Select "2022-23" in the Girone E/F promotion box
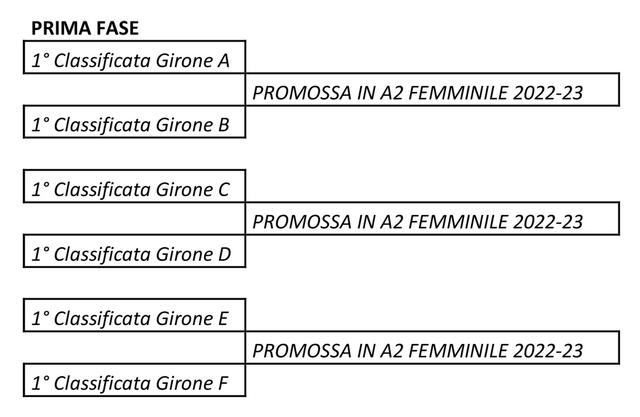Viewport: 640px width, 417px height. pos(548,351)
